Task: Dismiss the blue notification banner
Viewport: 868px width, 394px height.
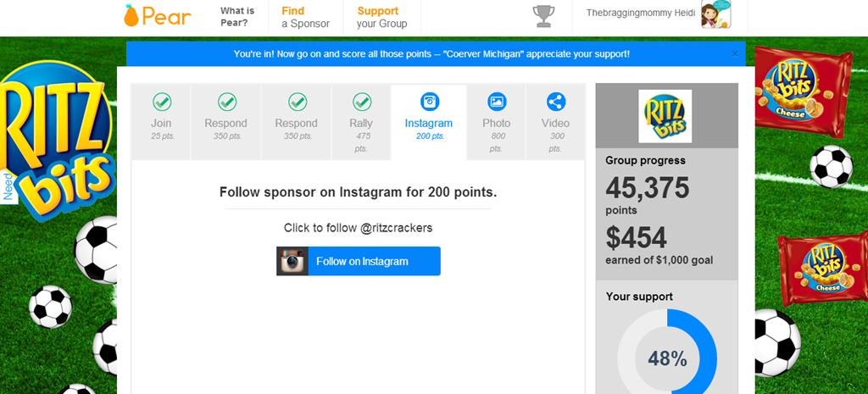Action: click(734, 54)
